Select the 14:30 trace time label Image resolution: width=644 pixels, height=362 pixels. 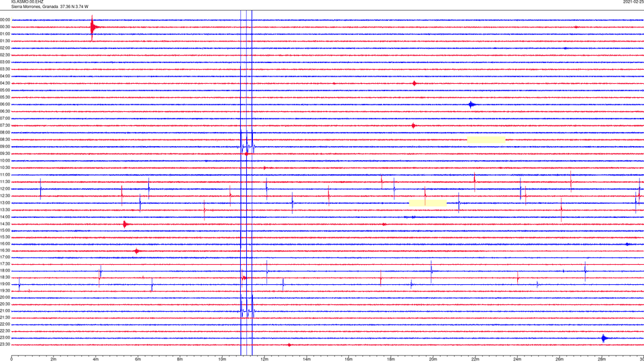coord(5,224)
